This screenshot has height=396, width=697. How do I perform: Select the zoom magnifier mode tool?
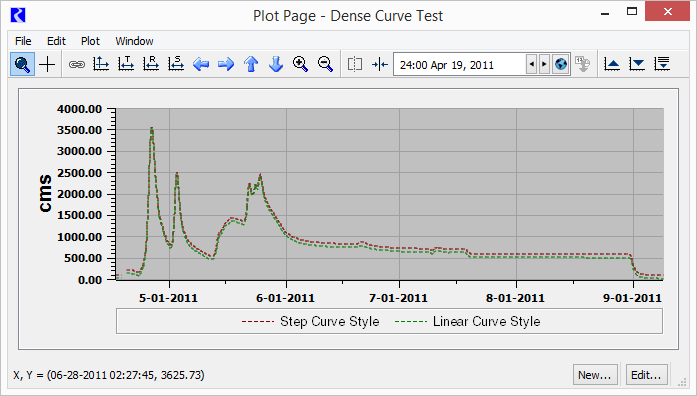coord(22,64)
